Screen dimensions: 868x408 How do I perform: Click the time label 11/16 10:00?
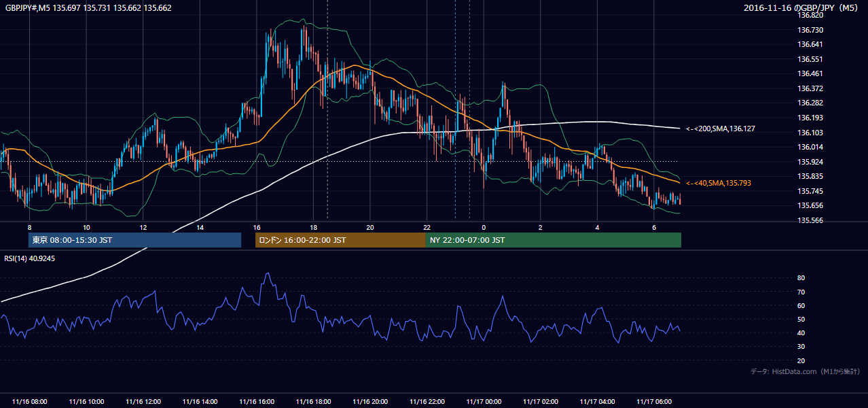[86, 402]
